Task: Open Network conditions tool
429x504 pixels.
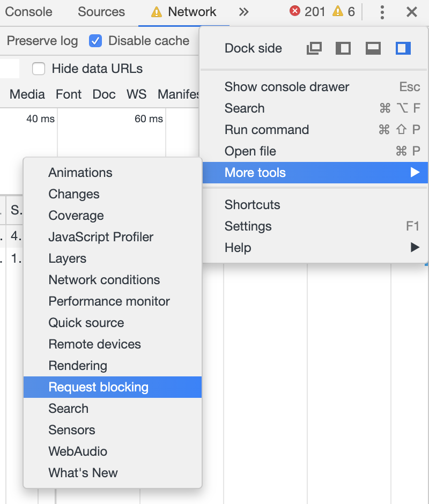Action: coord(104,280)
